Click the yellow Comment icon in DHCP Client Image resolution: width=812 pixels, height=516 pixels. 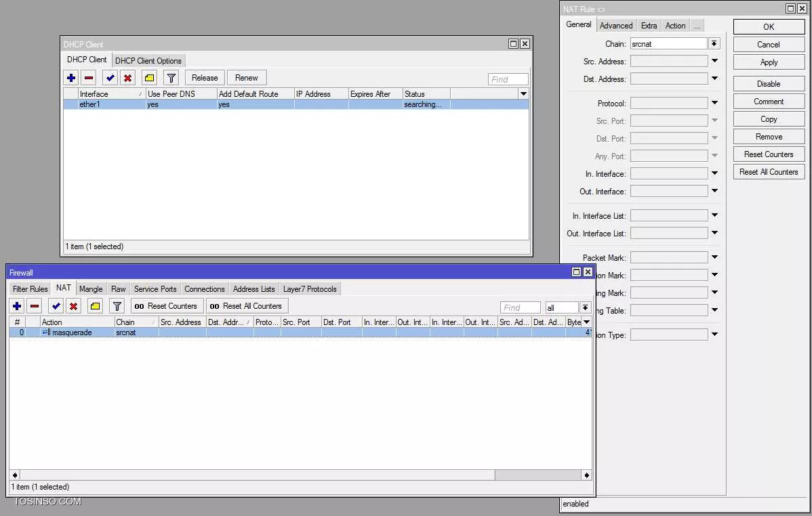coord(149,78)
